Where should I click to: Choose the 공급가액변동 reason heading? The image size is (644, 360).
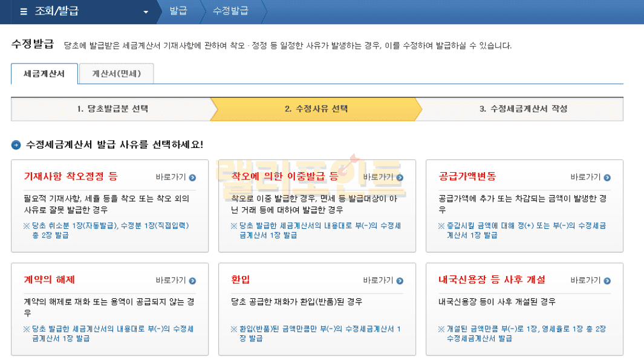coord(467,176)
